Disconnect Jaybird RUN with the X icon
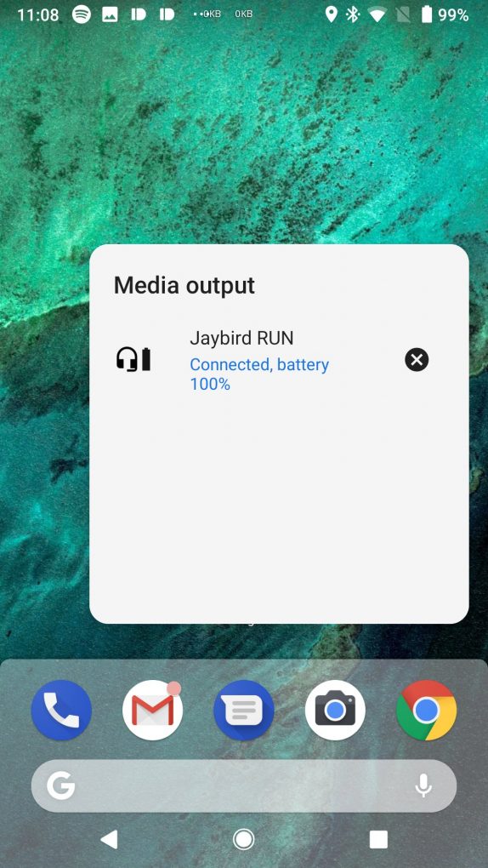This screenshot has height=868, width=488. (417, 360)
